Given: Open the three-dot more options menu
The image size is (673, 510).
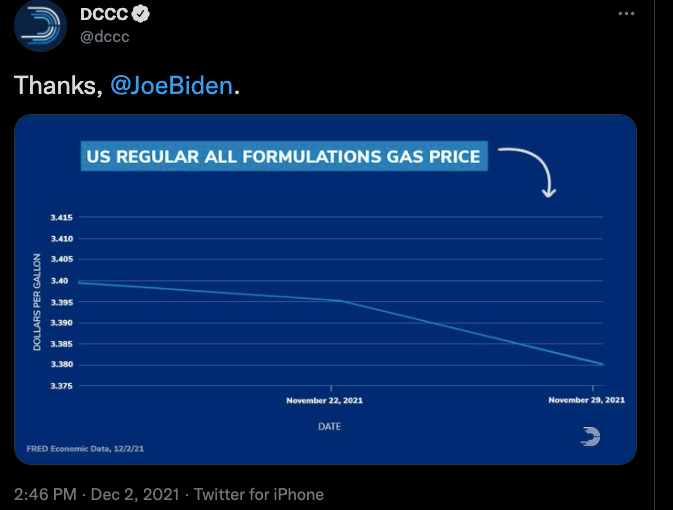Looking at the screenshot, I should pos(627,14).
